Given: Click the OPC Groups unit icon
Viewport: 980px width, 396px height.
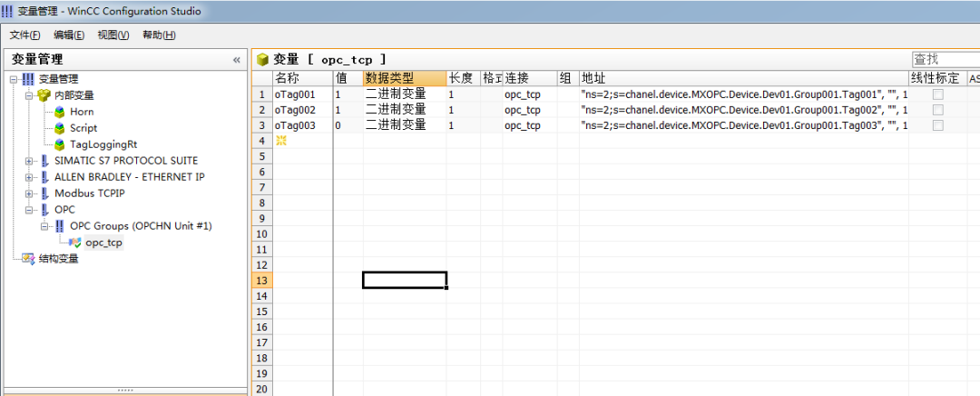Looking at the screenshot, I should tap(59, 226).
